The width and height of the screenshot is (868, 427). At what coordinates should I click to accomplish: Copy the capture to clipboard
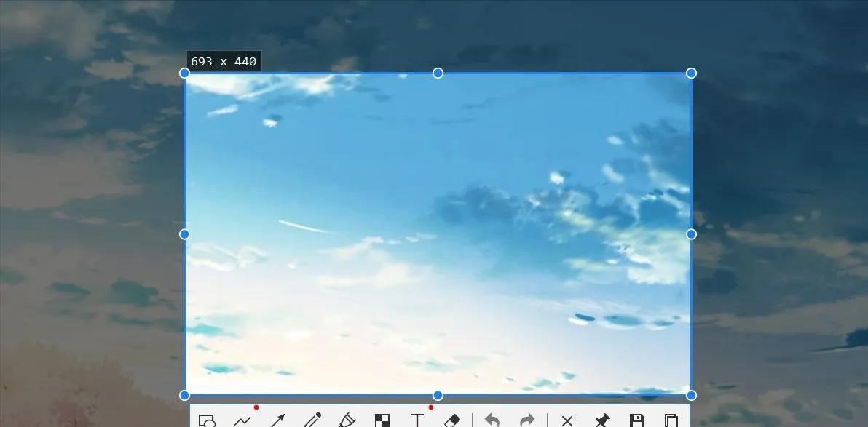671,420
